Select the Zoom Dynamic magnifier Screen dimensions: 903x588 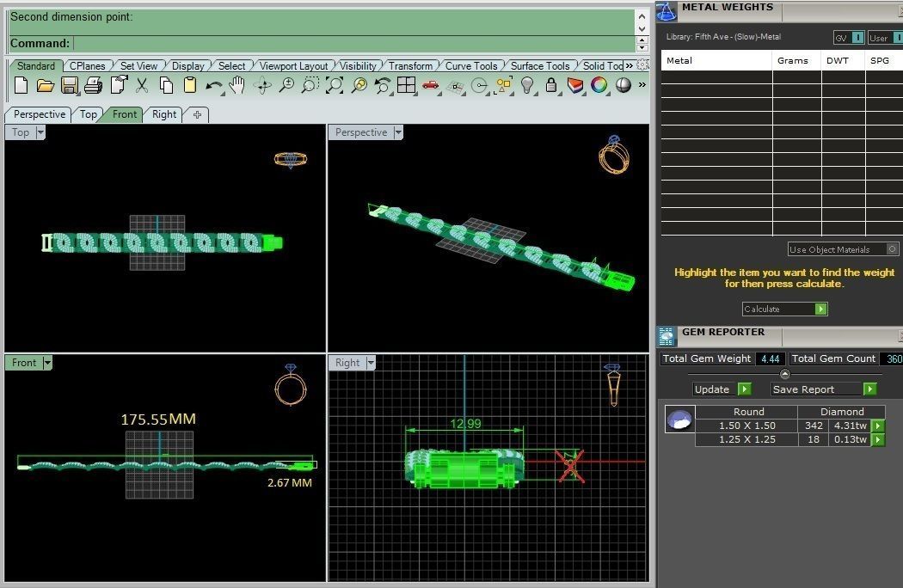point(286,86)
